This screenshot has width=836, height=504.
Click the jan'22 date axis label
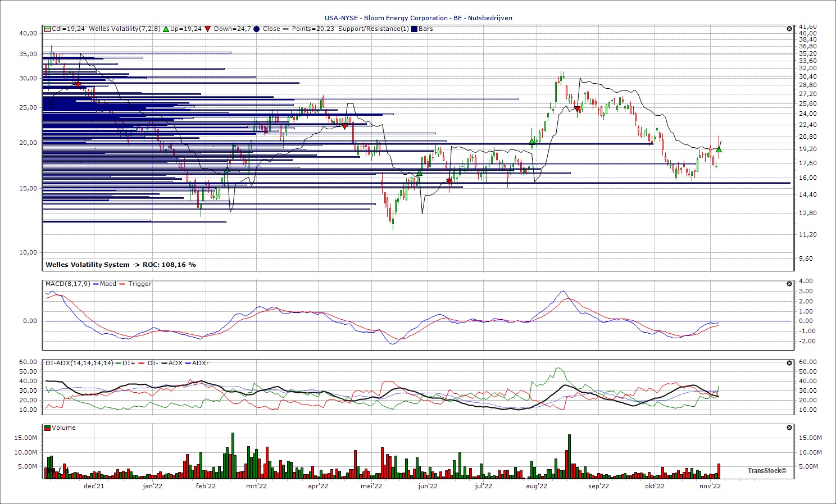click(x=152, y=486)
